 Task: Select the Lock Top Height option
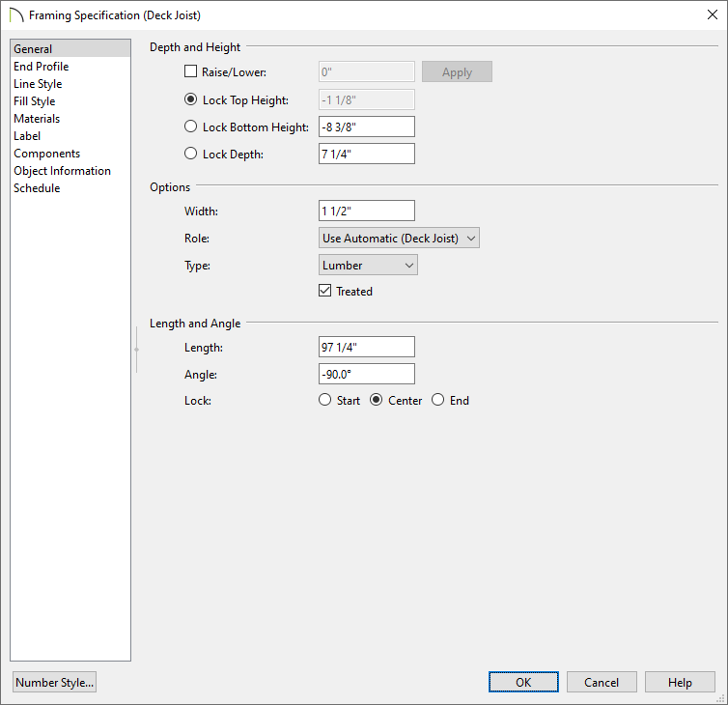pyautogui.click(x=190, y=99)
